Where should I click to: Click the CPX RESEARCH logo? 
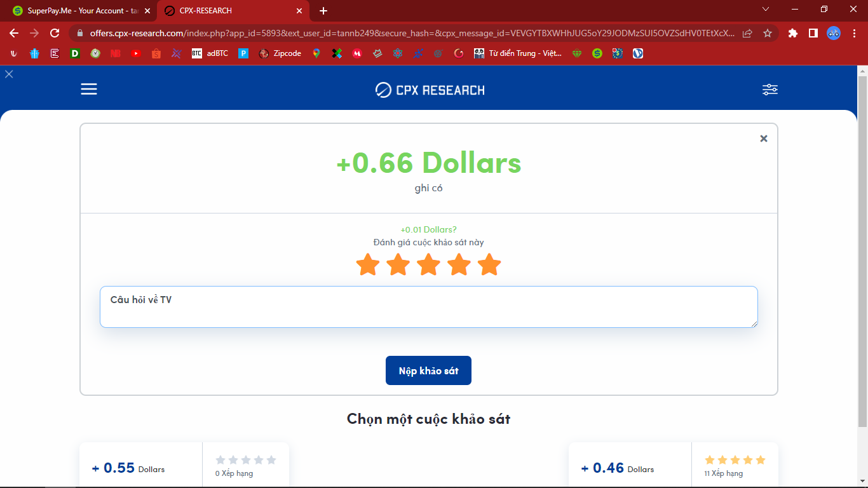pyautogui.click(x=430, y=90)
